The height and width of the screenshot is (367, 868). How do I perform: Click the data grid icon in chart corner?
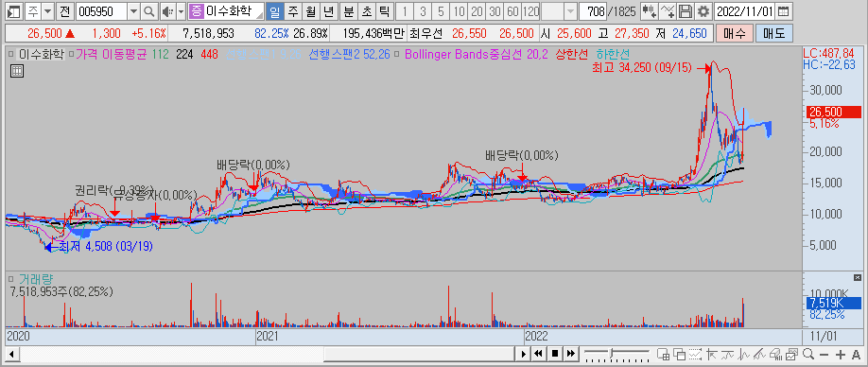click(x=17, y=70)
